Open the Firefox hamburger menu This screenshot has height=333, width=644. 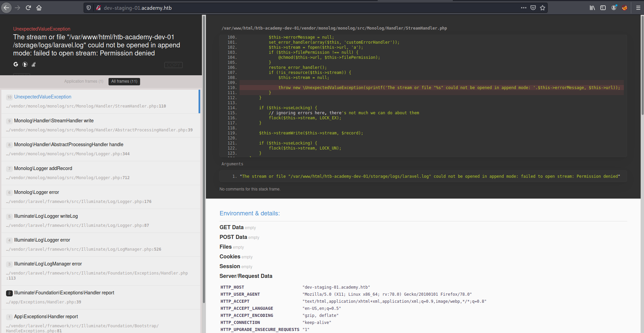tap(638, 8)
